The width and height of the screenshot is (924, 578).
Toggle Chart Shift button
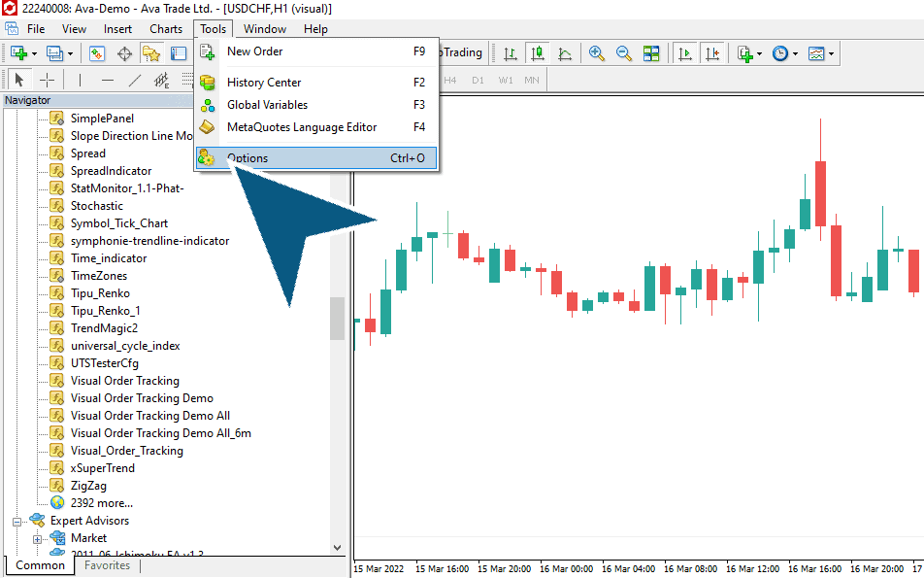712,53
